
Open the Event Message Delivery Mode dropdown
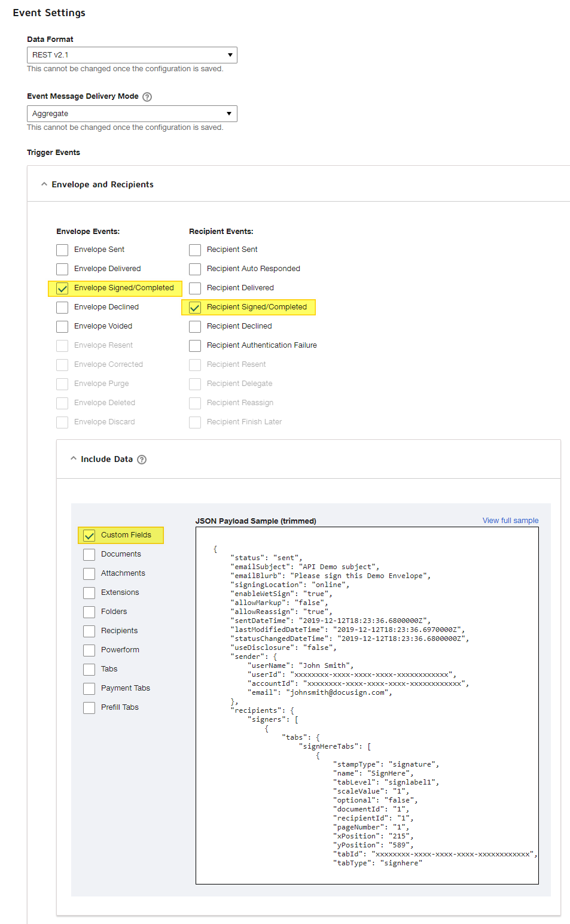tap(132, 114)
